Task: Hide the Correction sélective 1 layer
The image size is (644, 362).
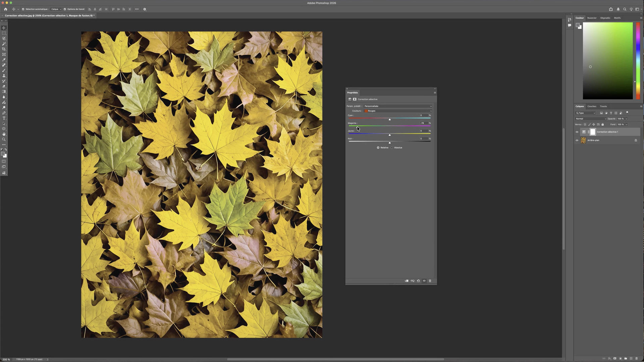Action: tap(577, 132)
